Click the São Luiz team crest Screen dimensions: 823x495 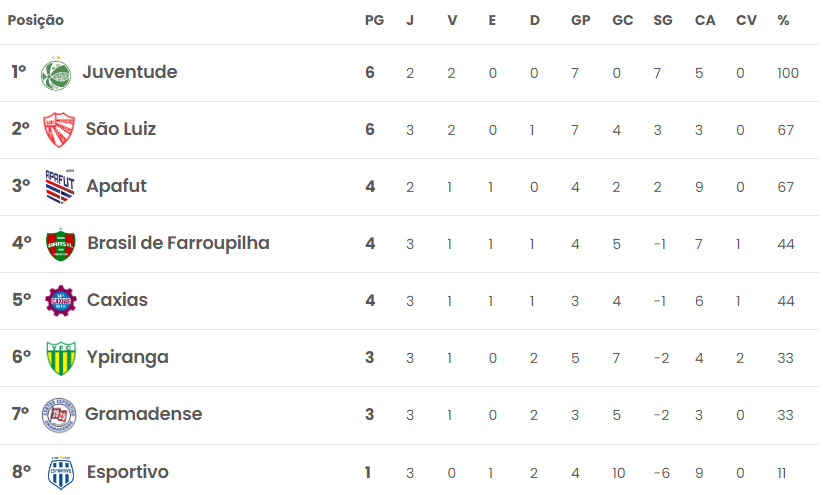point(59,130)
